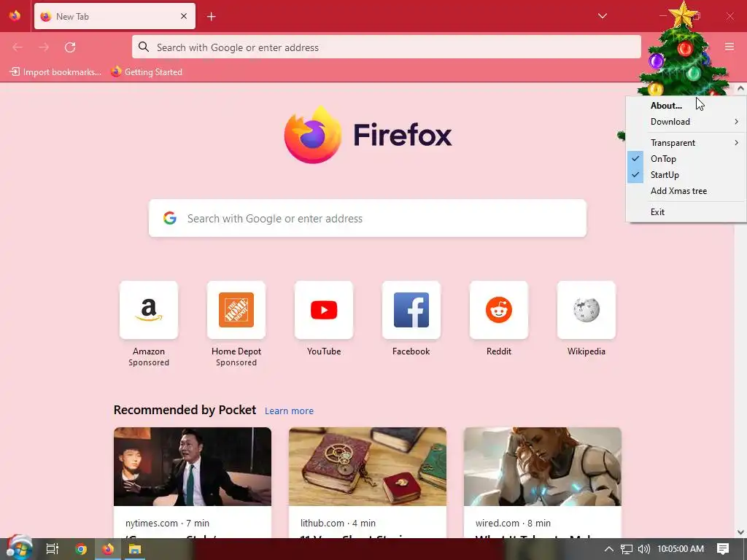Open the lithub.com story thumbnail
747x560 pixels.
(x=368, y=467)
